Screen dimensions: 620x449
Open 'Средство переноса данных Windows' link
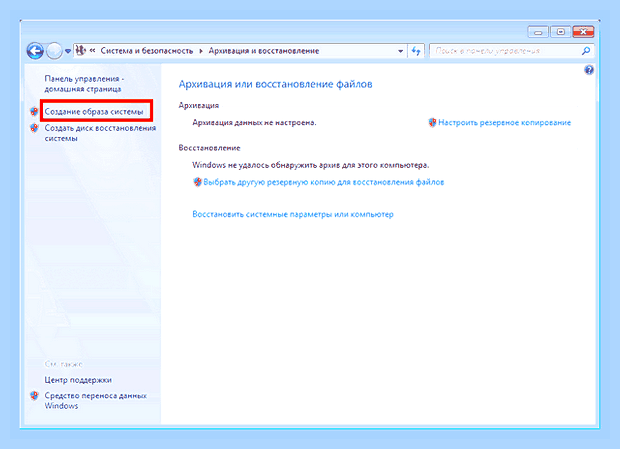[95, 400]
